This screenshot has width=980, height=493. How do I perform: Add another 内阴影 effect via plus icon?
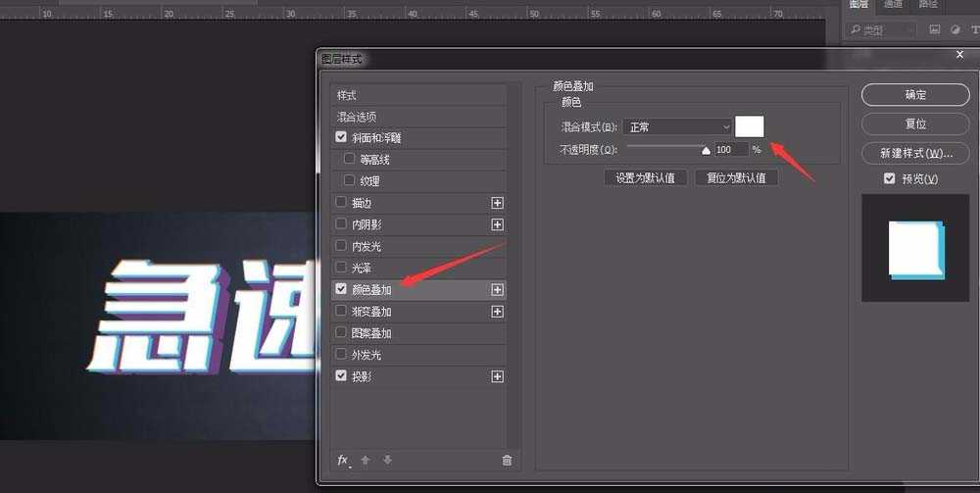(x=497, y=224)
